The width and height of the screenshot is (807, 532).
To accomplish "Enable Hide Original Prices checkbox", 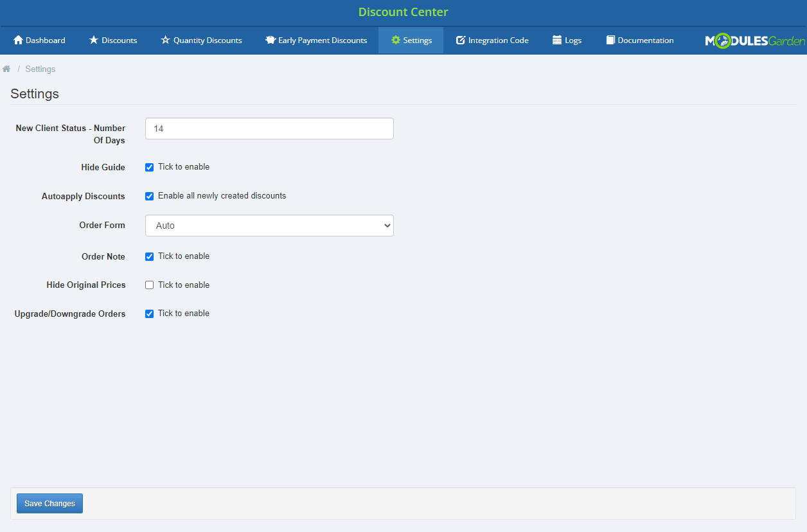I will (x=150, y=285).
